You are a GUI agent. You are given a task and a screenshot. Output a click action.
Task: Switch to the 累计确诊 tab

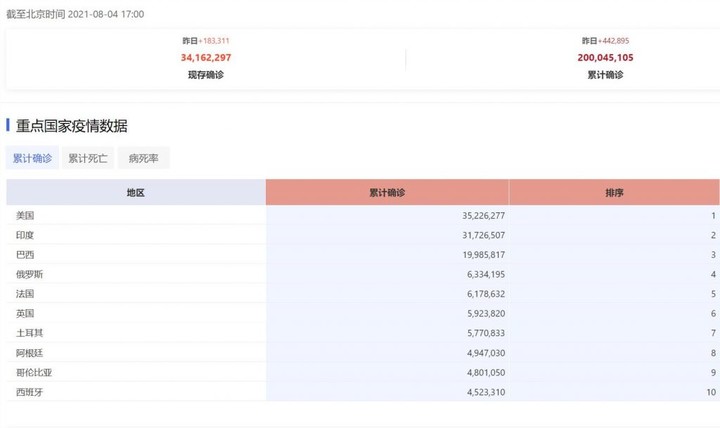coord(32,158)
